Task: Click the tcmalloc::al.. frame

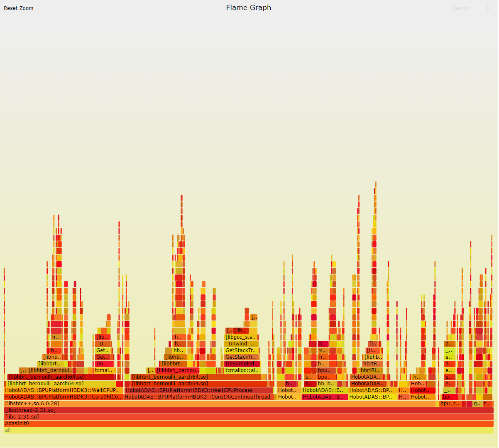Action: (242, 370)
